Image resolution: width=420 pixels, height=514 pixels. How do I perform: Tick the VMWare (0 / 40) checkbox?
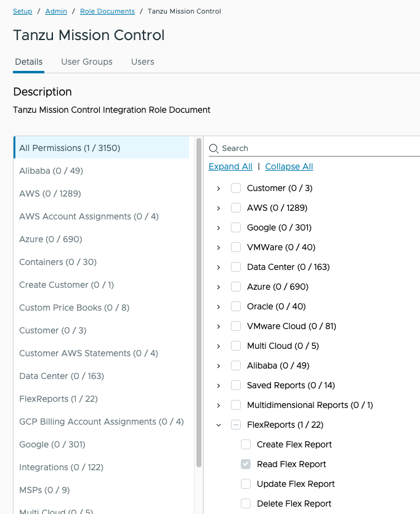236,247
